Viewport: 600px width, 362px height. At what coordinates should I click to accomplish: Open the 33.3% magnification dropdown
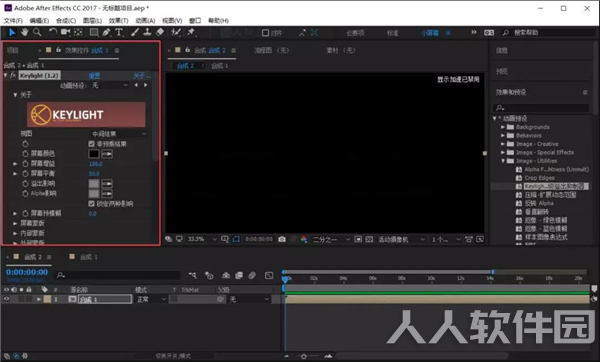202,239
